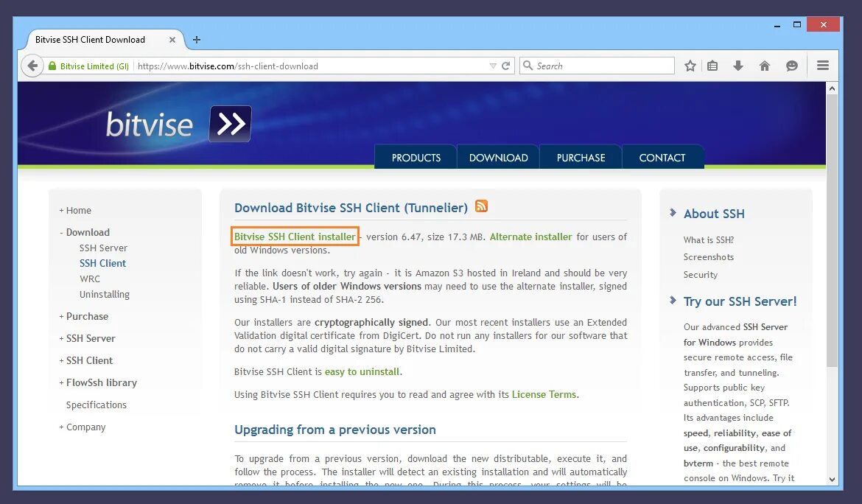Click the orange RSS feed icon

pos(481,206)
